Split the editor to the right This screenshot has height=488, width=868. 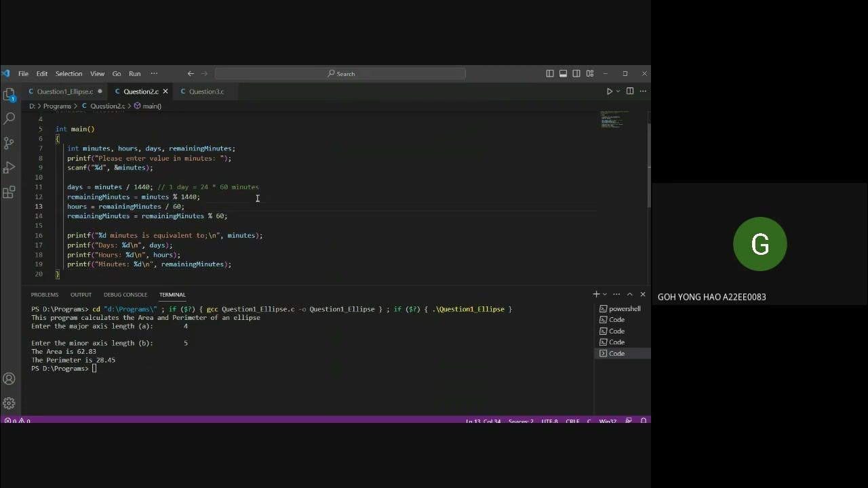(630, 91)
